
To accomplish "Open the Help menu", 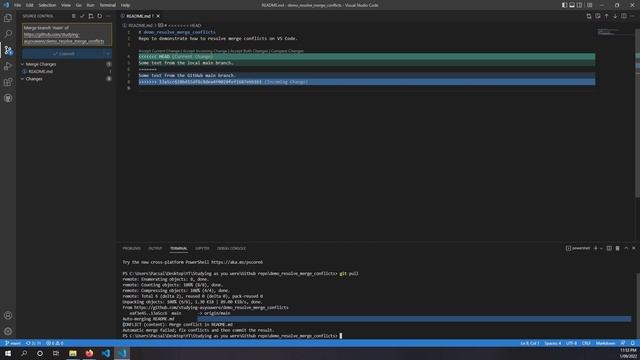I will click(125, 5).
